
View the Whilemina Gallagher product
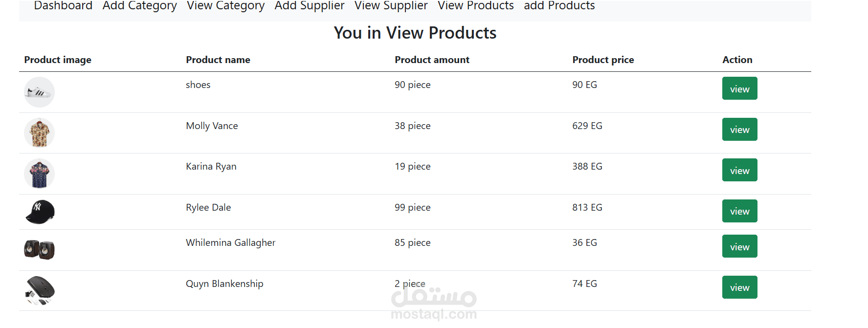click(x=739, y=246)
